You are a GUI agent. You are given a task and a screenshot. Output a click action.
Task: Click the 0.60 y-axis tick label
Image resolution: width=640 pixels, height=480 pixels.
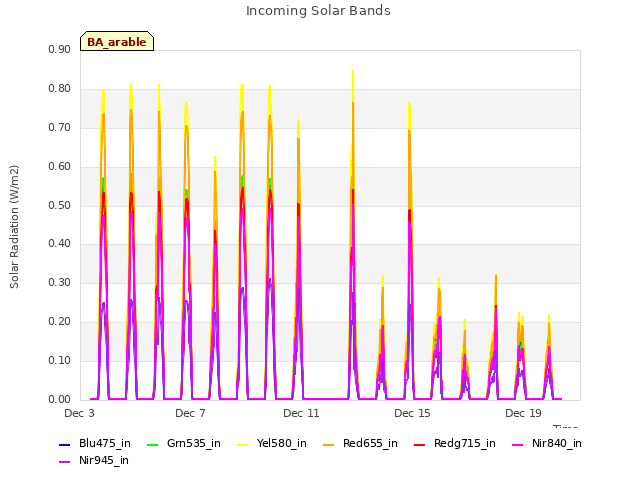click(60, 166)
